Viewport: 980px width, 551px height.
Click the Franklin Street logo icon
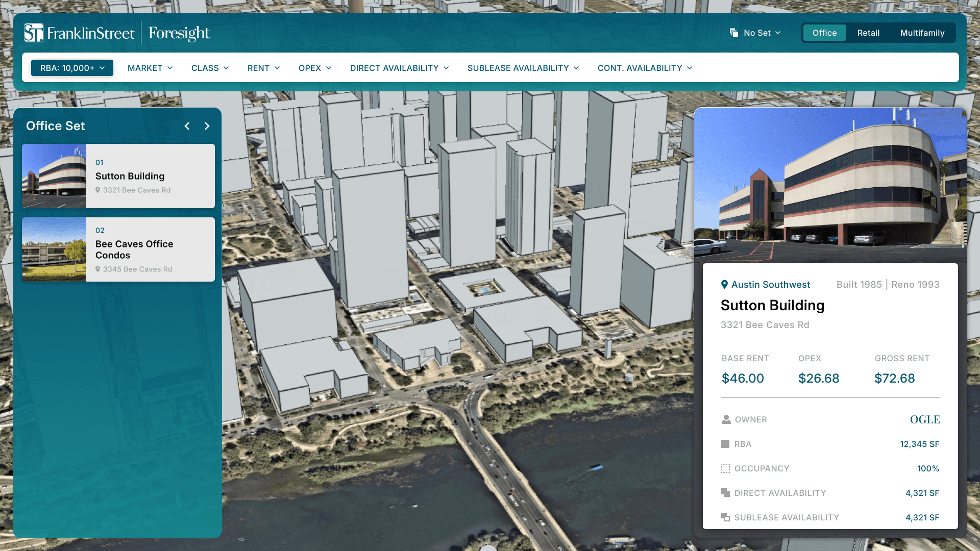(x=34, y=33)
